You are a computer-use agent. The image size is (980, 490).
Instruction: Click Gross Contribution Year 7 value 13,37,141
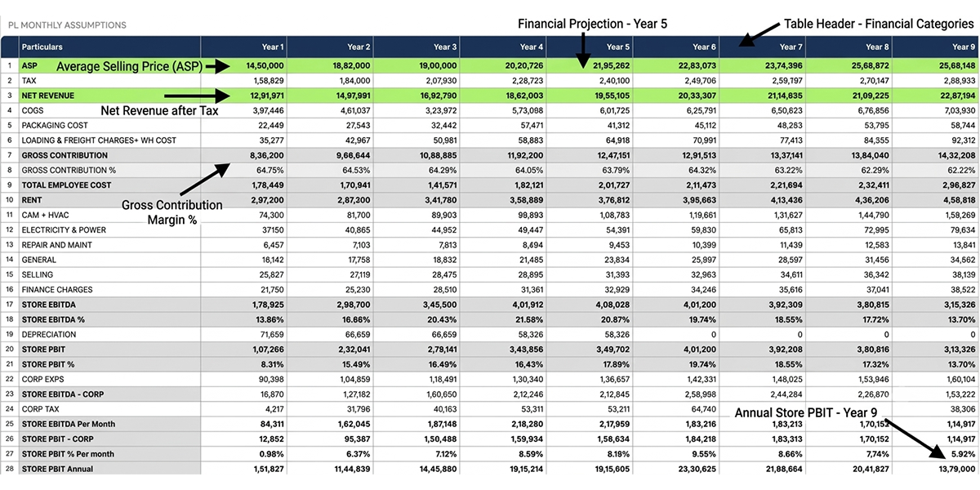[782, 155]
